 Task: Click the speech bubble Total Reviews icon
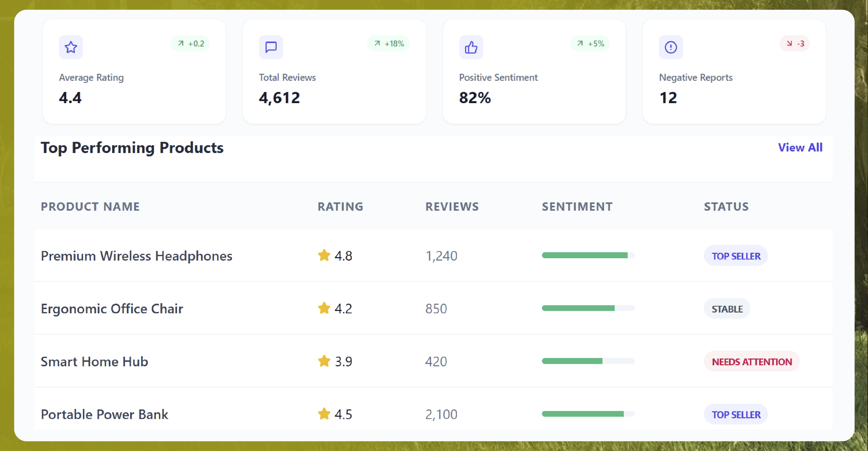271,47
